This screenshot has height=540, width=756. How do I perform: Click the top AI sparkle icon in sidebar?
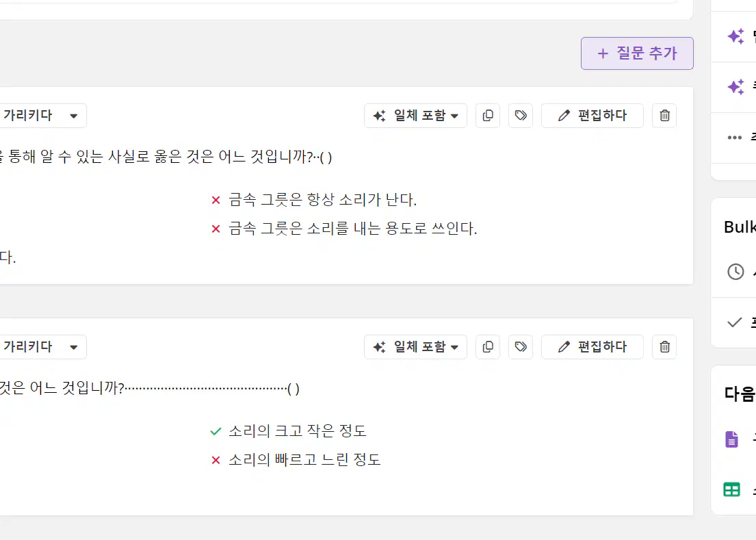(x=735, y=36)
